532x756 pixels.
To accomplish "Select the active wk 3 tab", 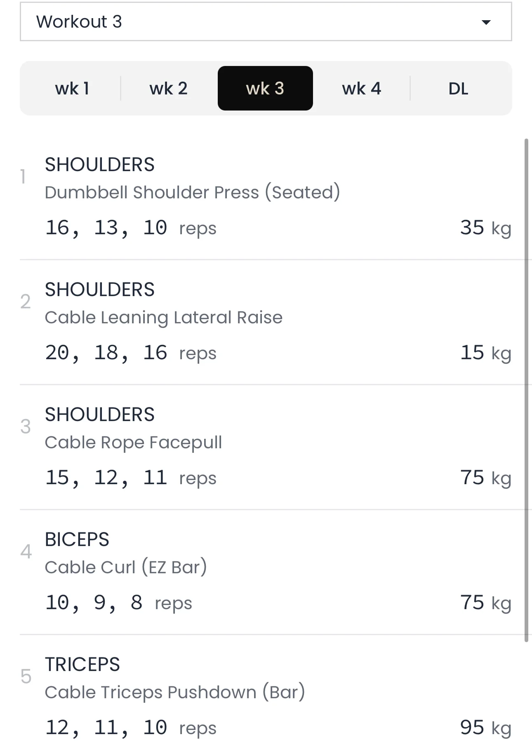I will tap(265, 89).
